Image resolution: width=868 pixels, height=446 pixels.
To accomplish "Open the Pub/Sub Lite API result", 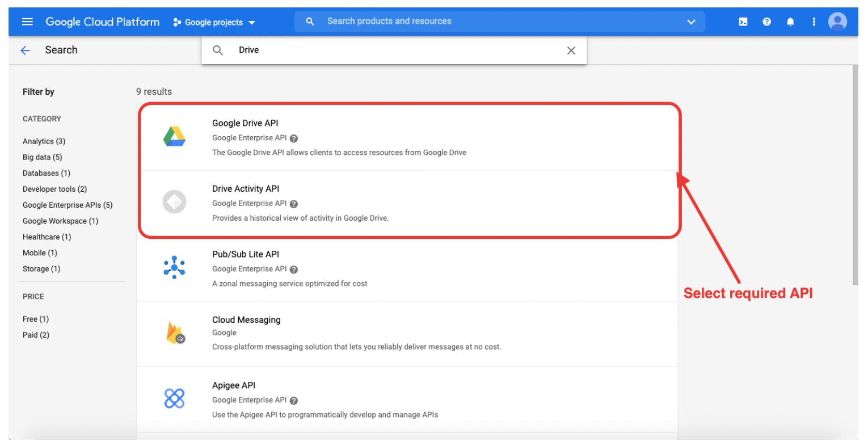I will (407, 268).
